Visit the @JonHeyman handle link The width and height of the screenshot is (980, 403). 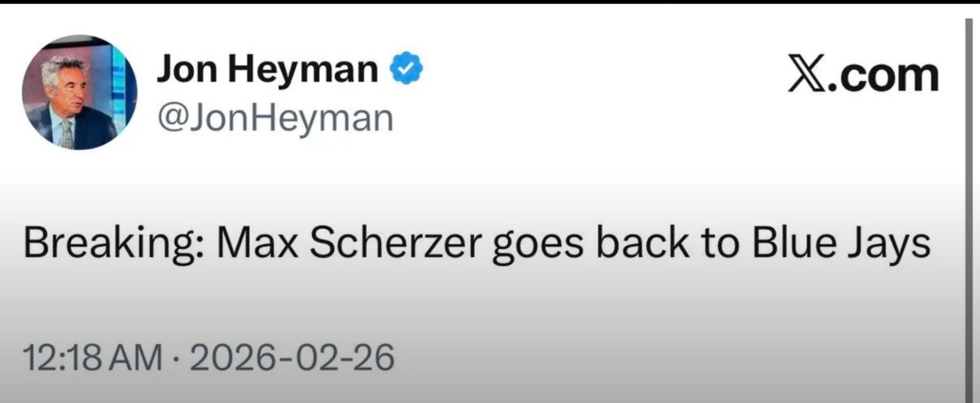click(275, 119)
